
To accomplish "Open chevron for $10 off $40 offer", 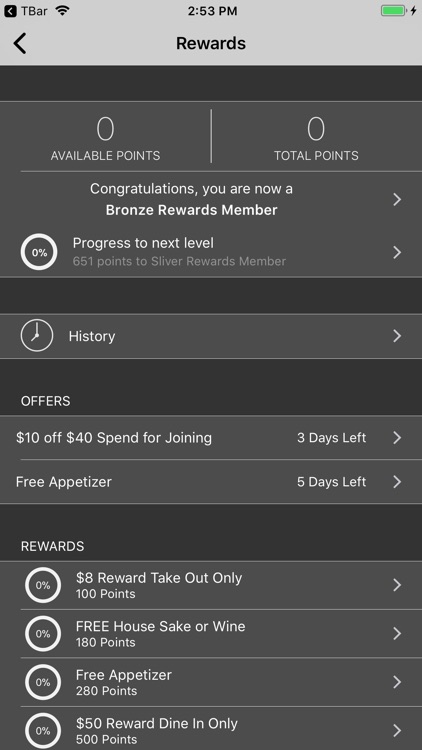I will 397,438.
